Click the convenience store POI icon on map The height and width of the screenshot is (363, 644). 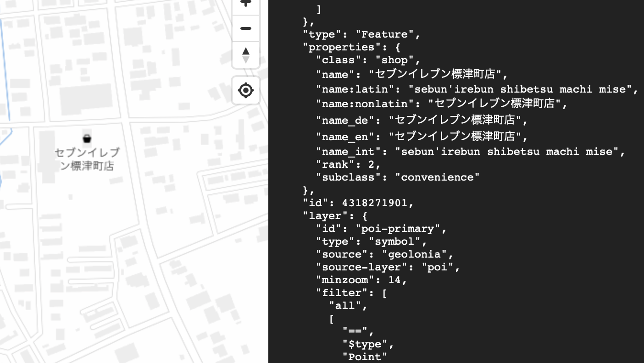[87, 138]
